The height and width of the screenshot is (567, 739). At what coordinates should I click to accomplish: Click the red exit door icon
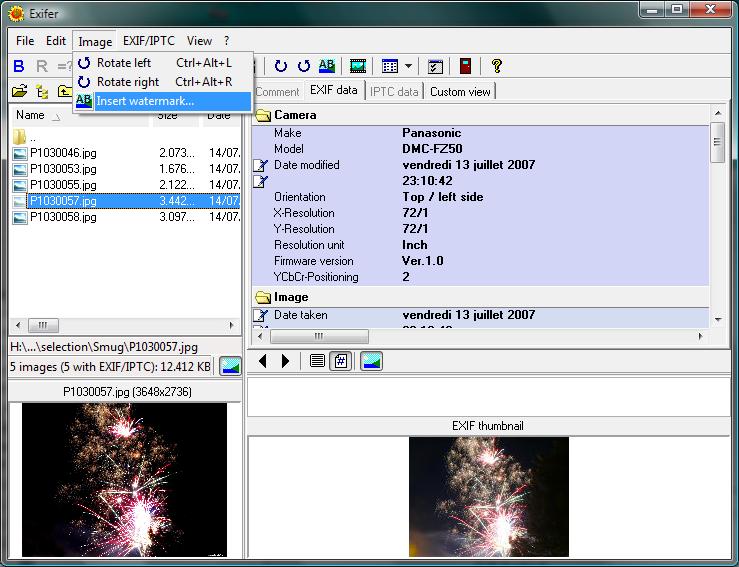click(x=465, y=66)
